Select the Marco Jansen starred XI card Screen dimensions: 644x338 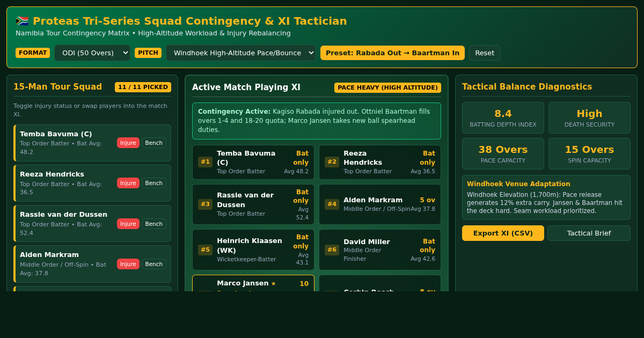click(x=253, y=283)
